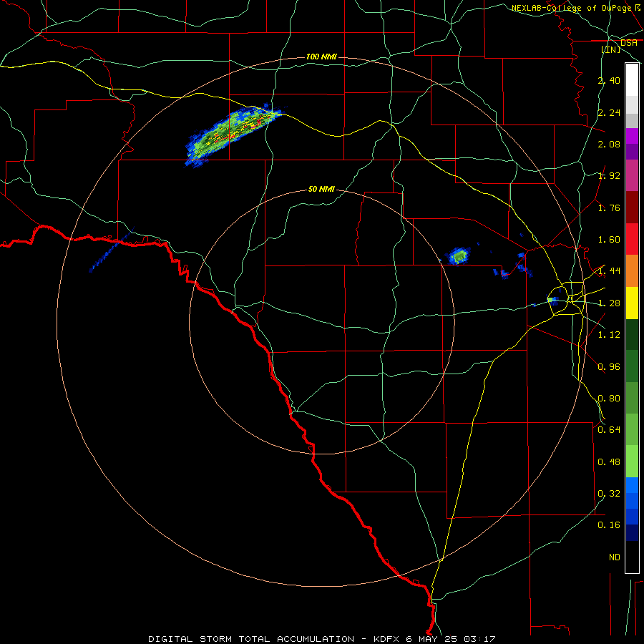Select the bright red legend swatch
This screenshot has width=644, height=644.
point(632,239)
